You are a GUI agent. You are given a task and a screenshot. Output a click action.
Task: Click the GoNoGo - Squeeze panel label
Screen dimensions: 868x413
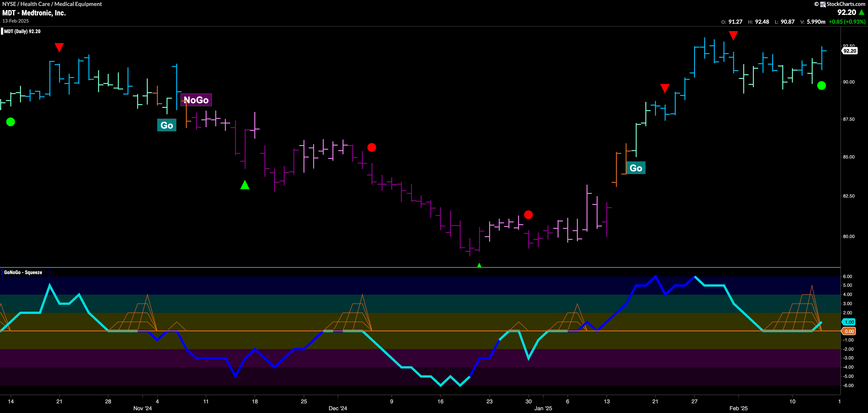point(23,272)
